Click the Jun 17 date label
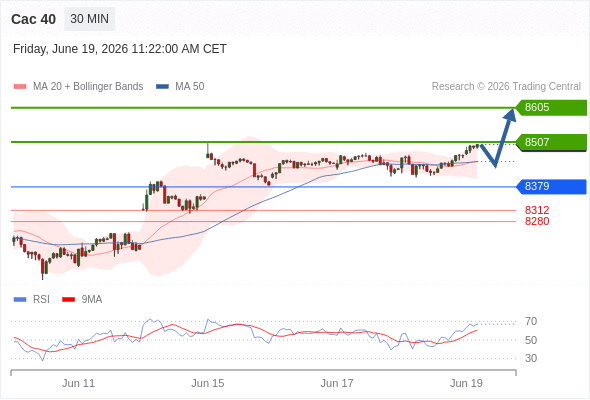Viewport: 590px width, 400px height. (337, 383)
